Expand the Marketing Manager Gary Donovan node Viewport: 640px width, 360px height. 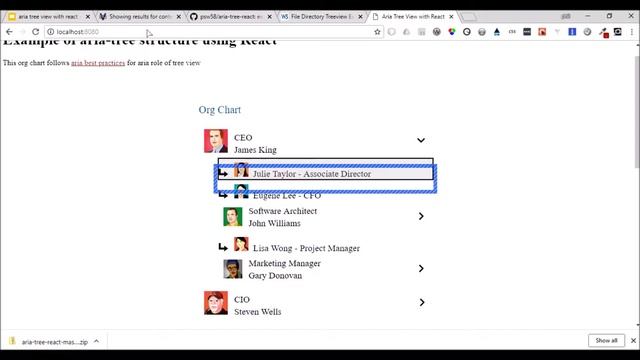[x=421, y=269]
